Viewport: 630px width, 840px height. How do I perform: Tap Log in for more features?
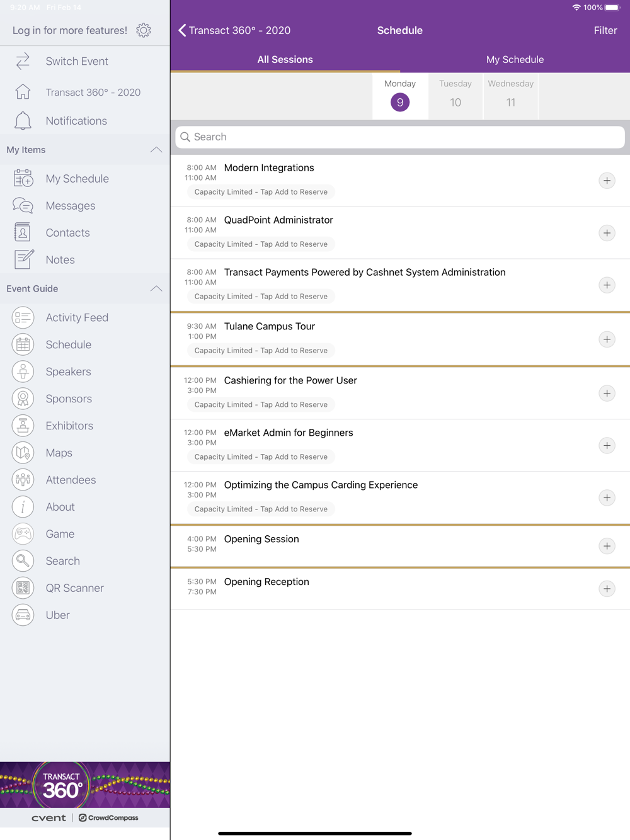coord(70,30)
